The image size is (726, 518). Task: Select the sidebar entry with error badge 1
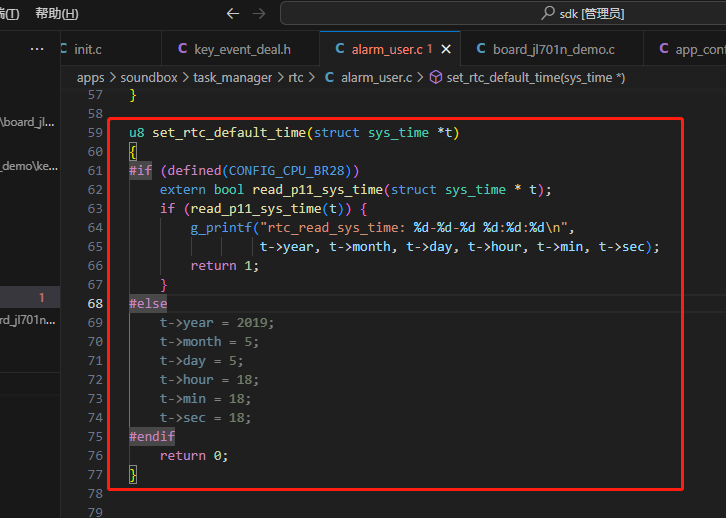[30, 297]
